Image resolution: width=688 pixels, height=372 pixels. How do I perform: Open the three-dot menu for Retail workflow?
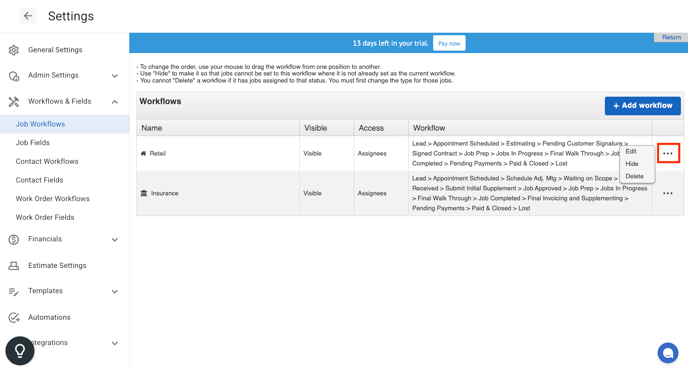pyautogui.click(x=668, y=153)
